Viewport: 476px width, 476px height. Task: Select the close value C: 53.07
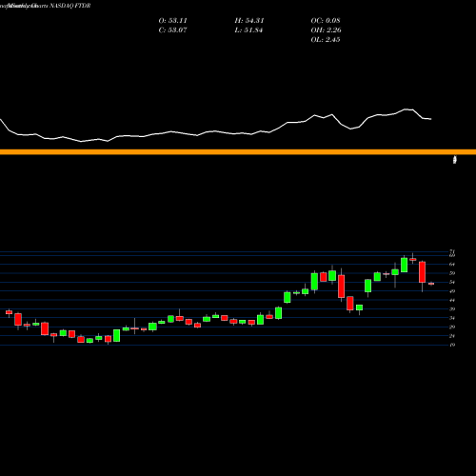click(172, 30)
